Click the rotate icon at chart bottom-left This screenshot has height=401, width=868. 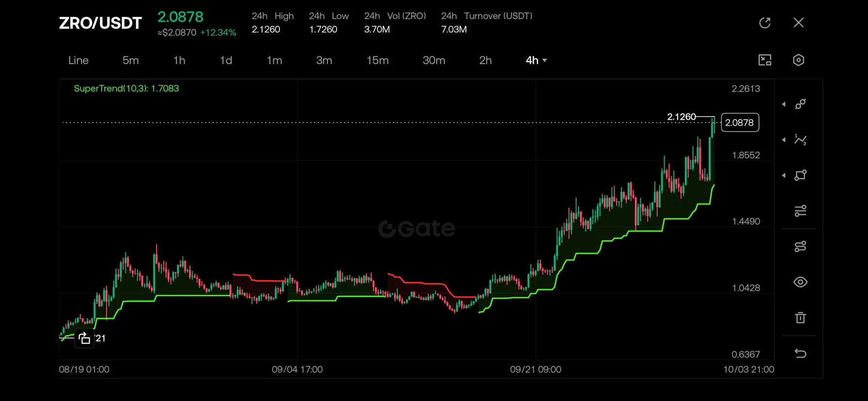84,338
